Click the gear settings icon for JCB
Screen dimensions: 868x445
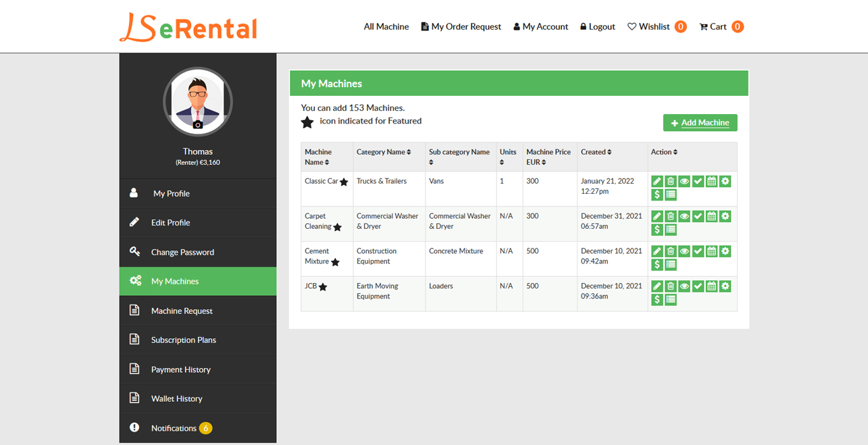(x=725, y=286)
